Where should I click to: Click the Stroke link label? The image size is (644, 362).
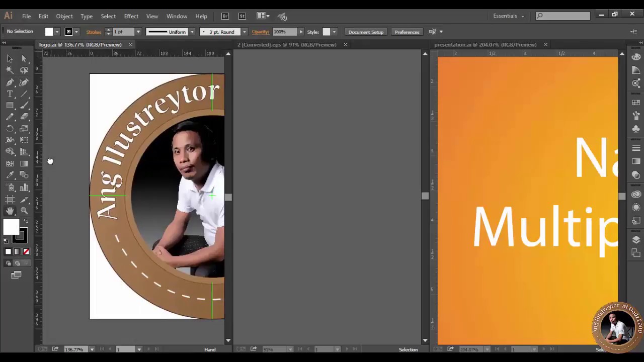(94, 32)
